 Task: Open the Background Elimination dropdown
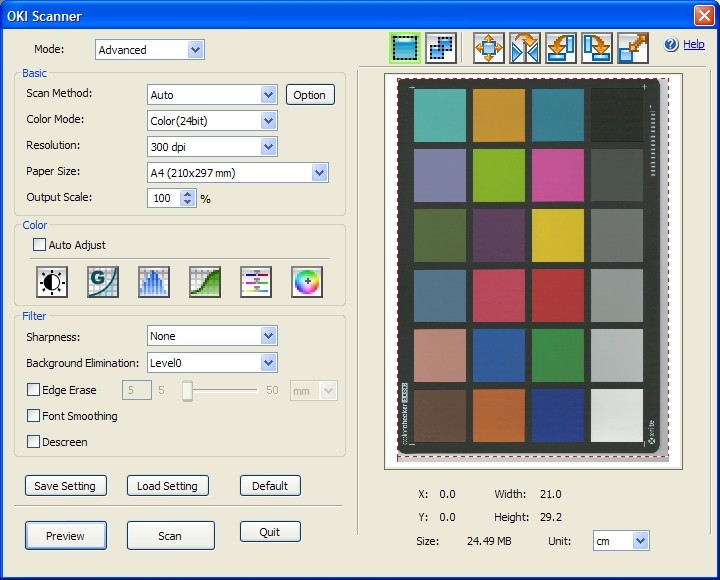212,363
